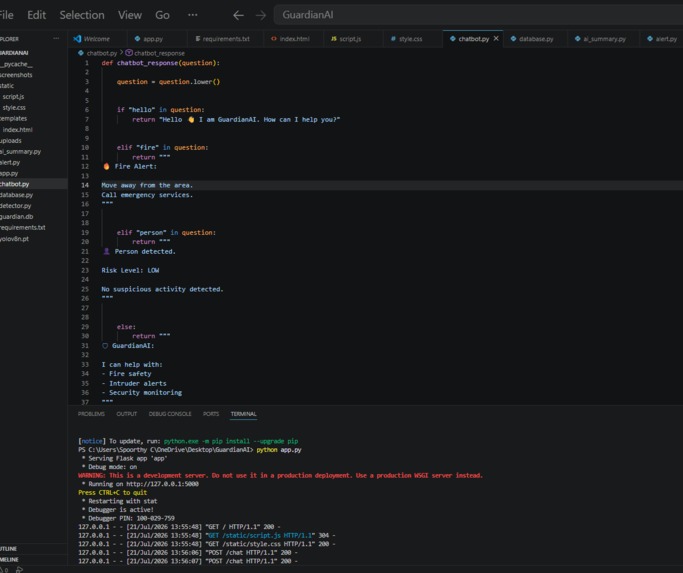Click the VS Code icon on Welcome tab
The height and width of the screenshot is (573, 683).
(77, 38)
